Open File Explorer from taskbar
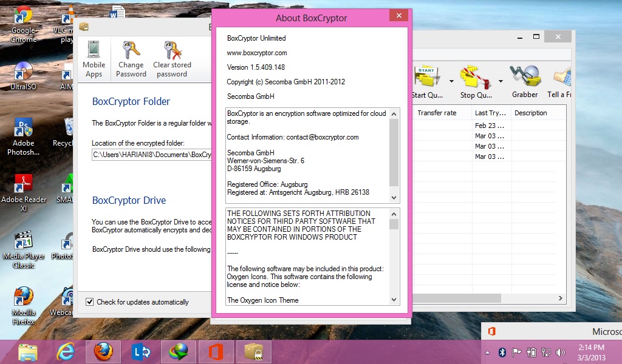Screen dimensions: 622x364 [x=28, y=352]
